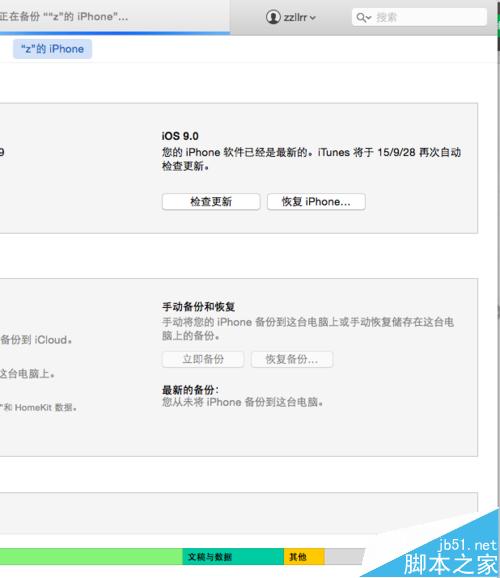Click the 文稿与数据 storage segment
This screenshot has height=578, width=500.
point(233,557)
